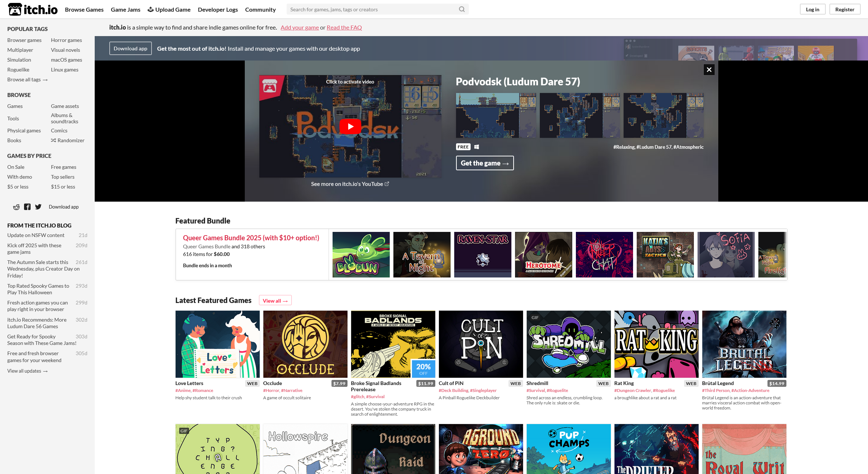Click the Download app banner button
The image size is (868, 474).
pos(130,48)
